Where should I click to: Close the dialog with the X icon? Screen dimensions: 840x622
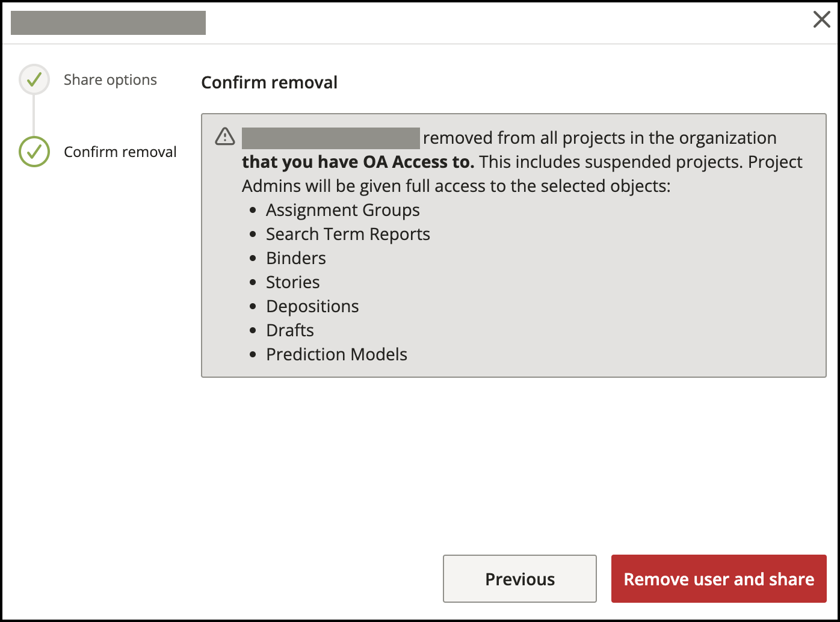click(x=821, y=20)
